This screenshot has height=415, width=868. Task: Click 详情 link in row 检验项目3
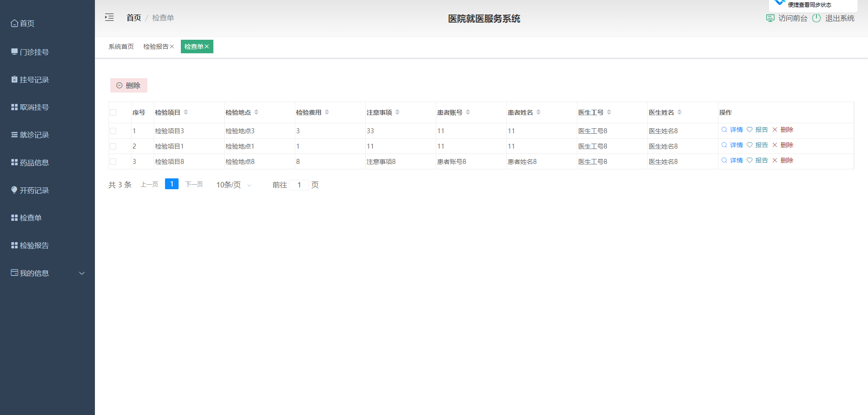pos(736,130)
